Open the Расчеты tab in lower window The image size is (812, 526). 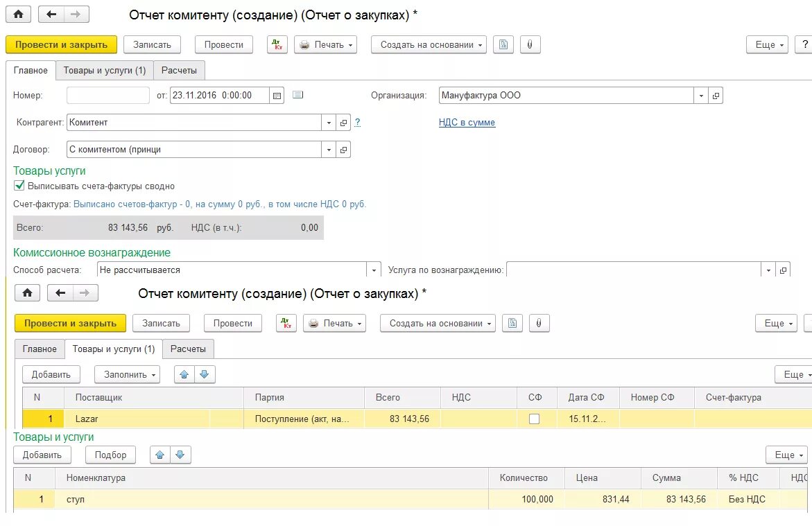(188, 349)
